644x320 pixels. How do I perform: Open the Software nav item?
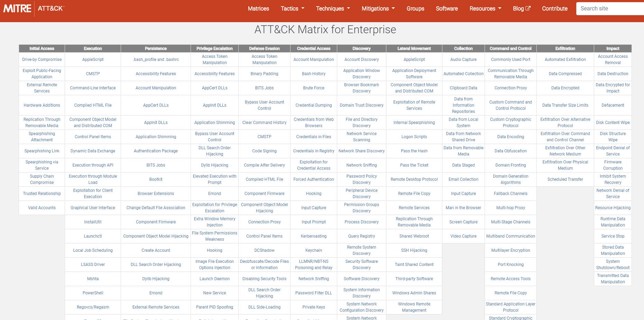(447, 9)
